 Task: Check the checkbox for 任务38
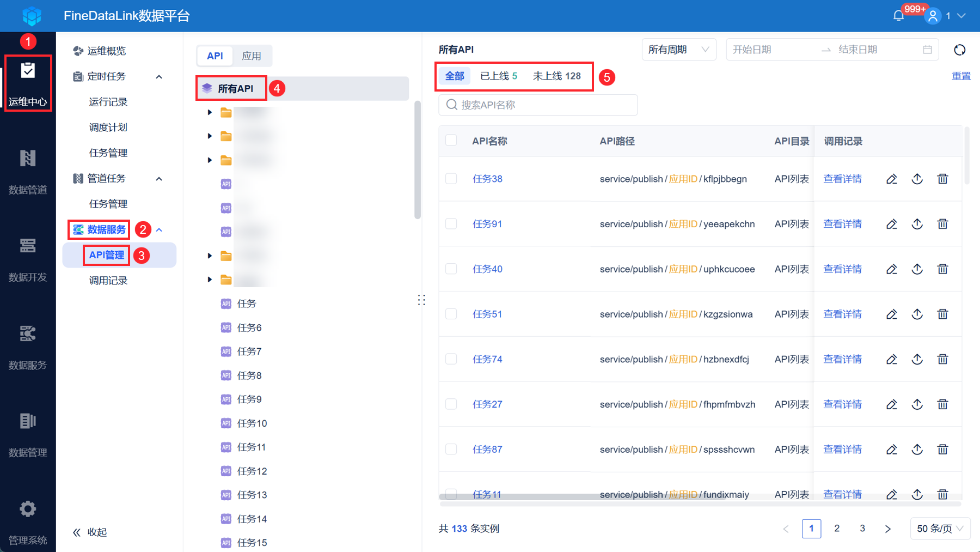point(451,179)
